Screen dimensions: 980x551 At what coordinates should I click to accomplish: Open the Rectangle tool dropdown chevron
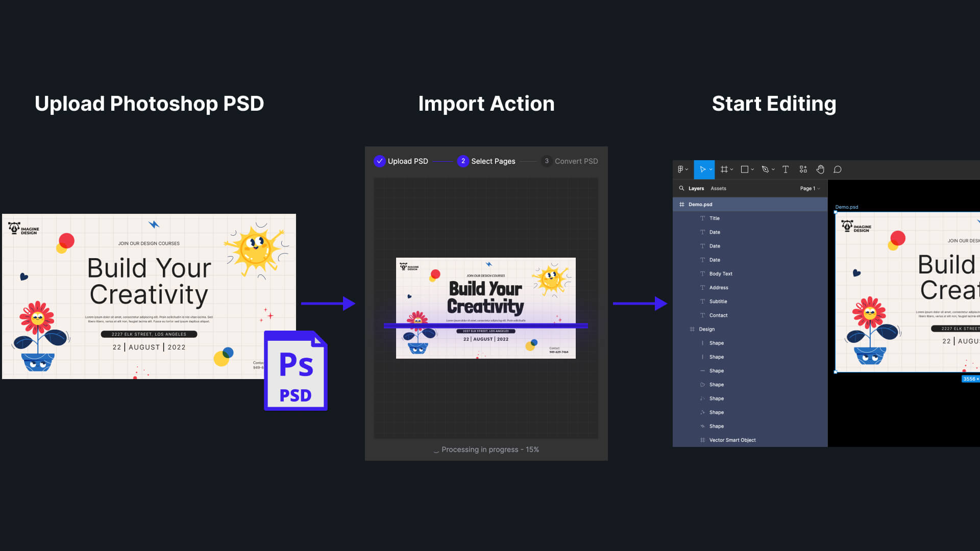(752, 169)
